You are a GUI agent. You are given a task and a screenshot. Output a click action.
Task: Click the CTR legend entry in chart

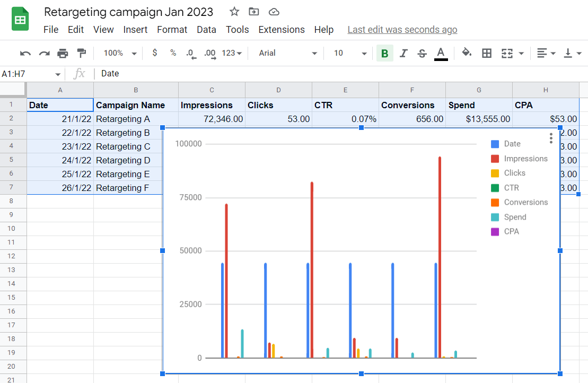click(x=505, y=188)
